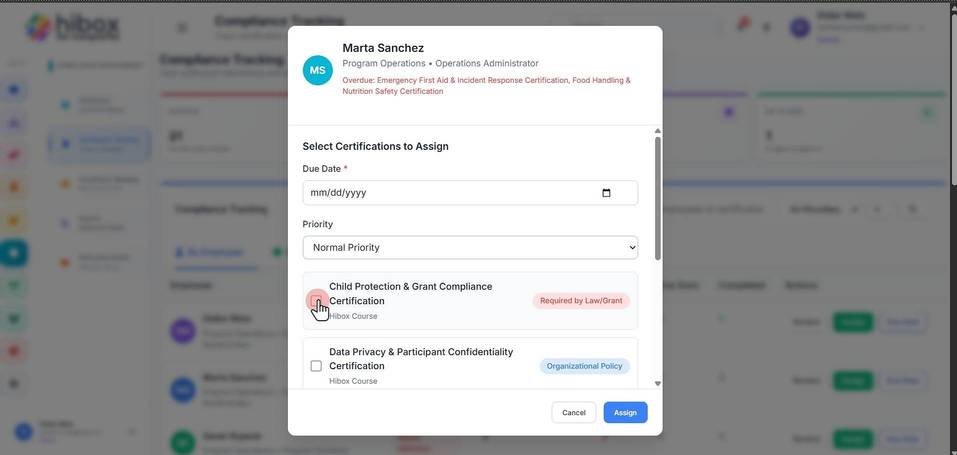
Task: Expand the user account chevron at top right
Action: (x=922, y=28)
